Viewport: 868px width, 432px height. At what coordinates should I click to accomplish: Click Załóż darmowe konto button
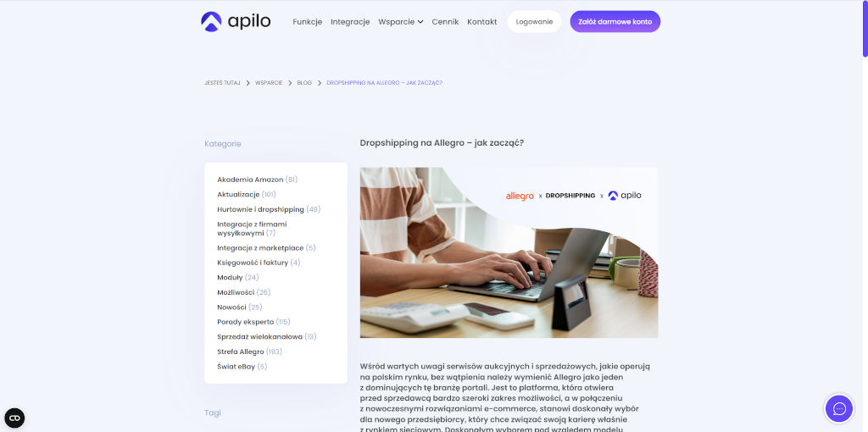[x=615, y=21]
